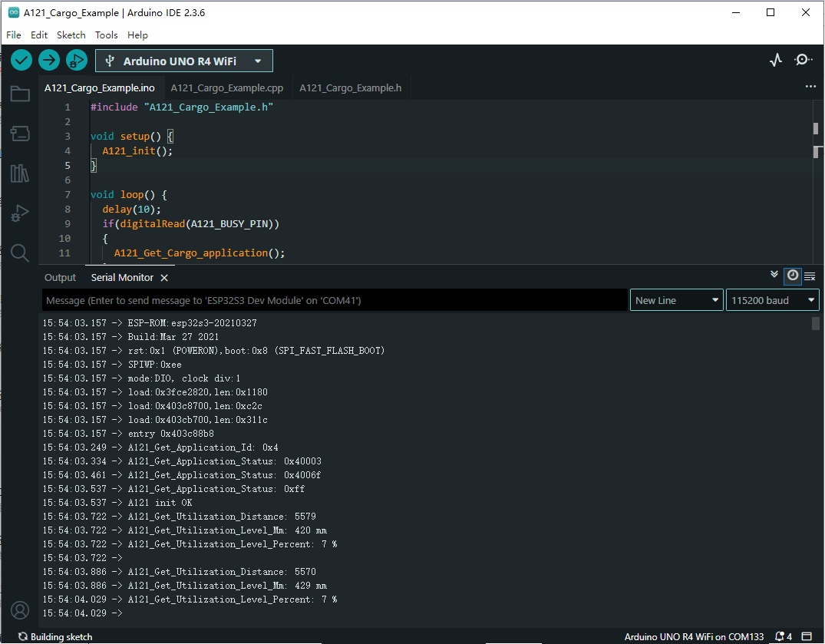Upload the sketch with the arrow button
This screenshot has width=825, height=644.
pos(49,61)
